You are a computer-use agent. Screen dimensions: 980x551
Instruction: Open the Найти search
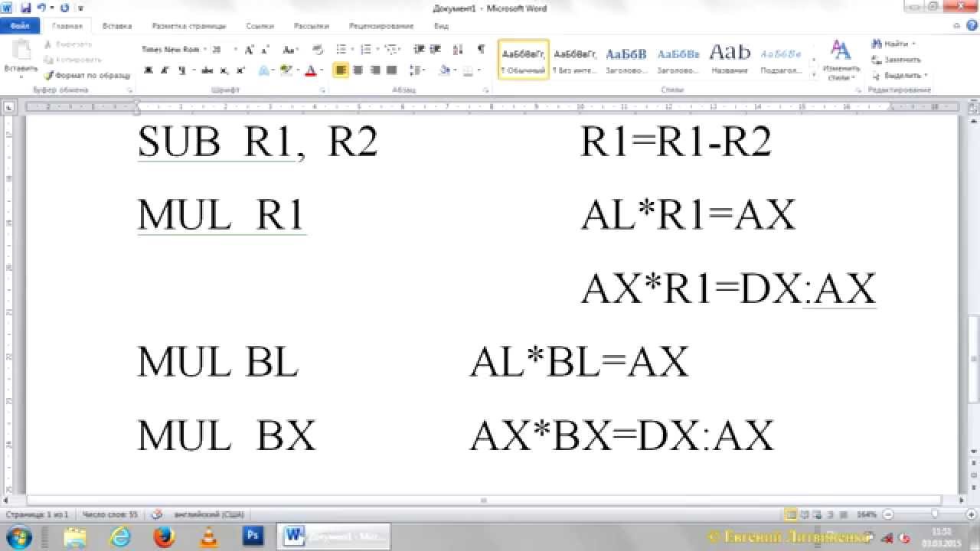pos(893,44)
